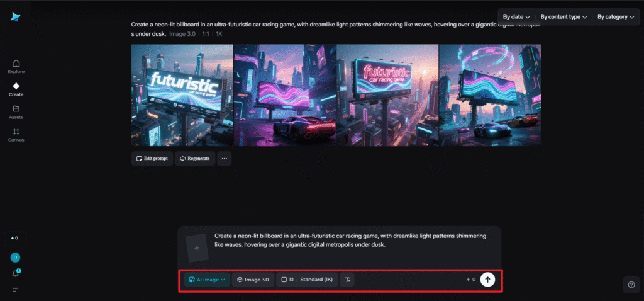Expand the By date filter
The width and height of the screenshot is (644, 301).
pyautogui.click(x=516, y=17)
